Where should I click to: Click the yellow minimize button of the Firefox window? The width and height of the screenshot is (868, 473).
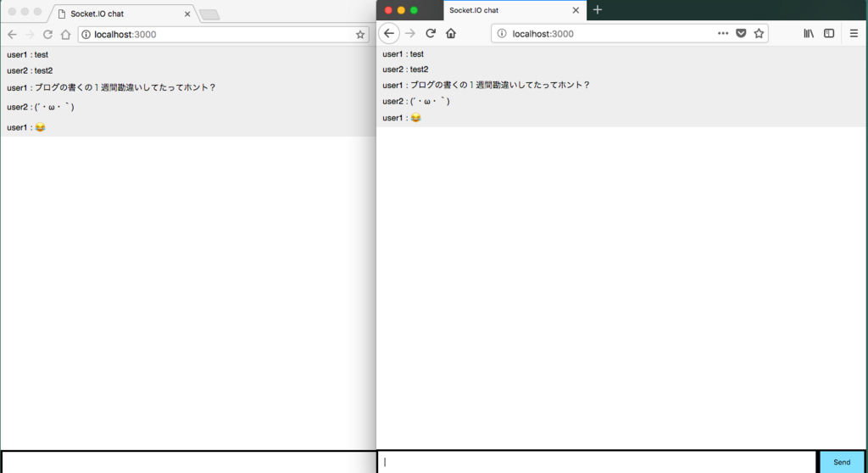coord(401,10)
